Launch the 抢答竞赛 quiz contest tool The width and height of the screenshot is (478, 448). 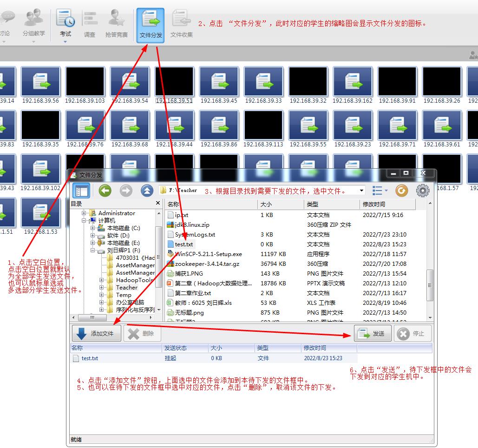[117, 24]
